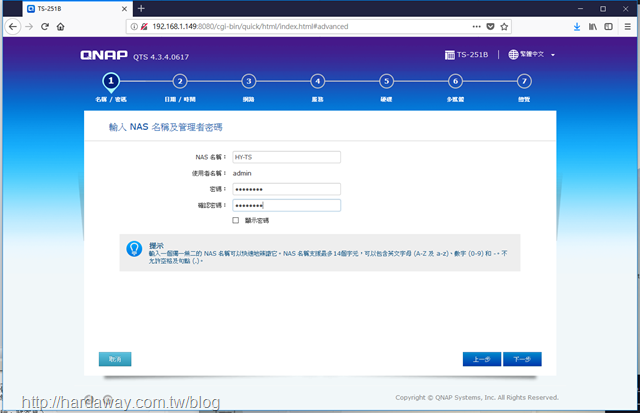Select the TS-251B browser tab
The width and height of the screenshot is (640, 413).
pyautogui.click(x=78, y=9)
